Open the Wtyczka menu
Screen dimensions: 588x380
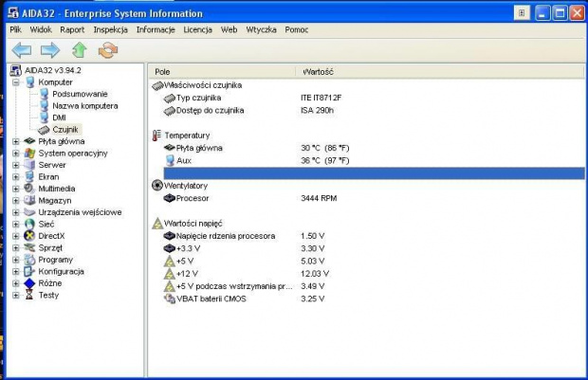coord(261,29)
